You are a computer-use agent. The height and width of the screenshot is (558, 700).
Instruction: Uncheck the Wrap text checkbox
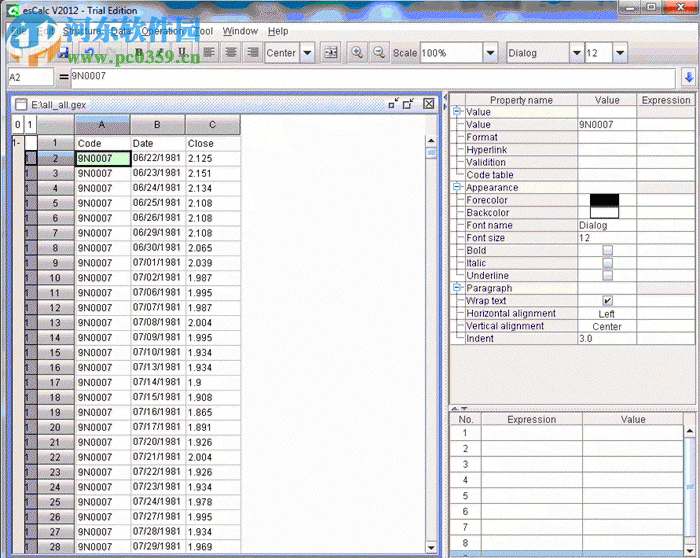pos(607,301)
